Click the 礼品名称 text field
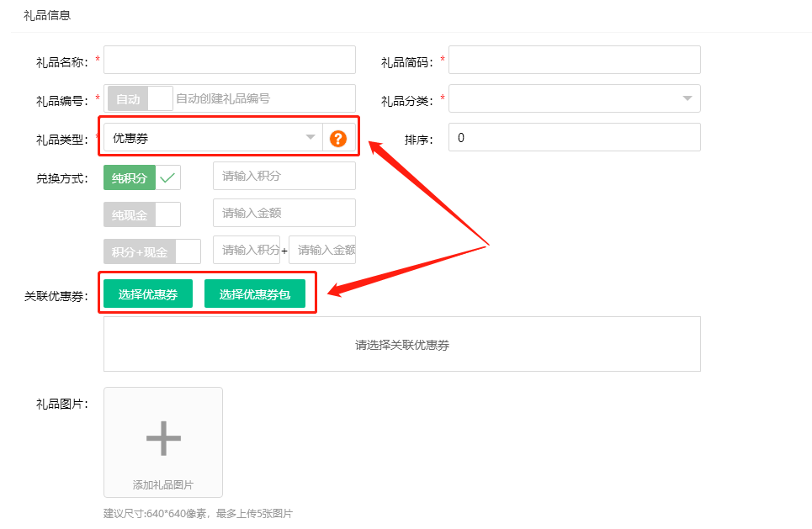This screenshot has width=812, height=529. [230, 60]
